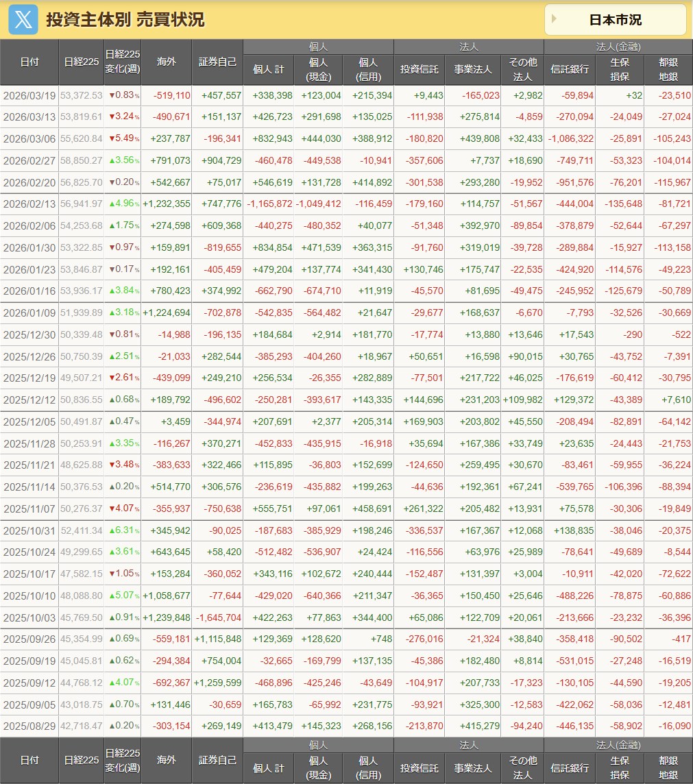This screenshot has height=784, width=693.
Task: Select the 証券自己 header in top row
Action: click(x=217, y=62)
